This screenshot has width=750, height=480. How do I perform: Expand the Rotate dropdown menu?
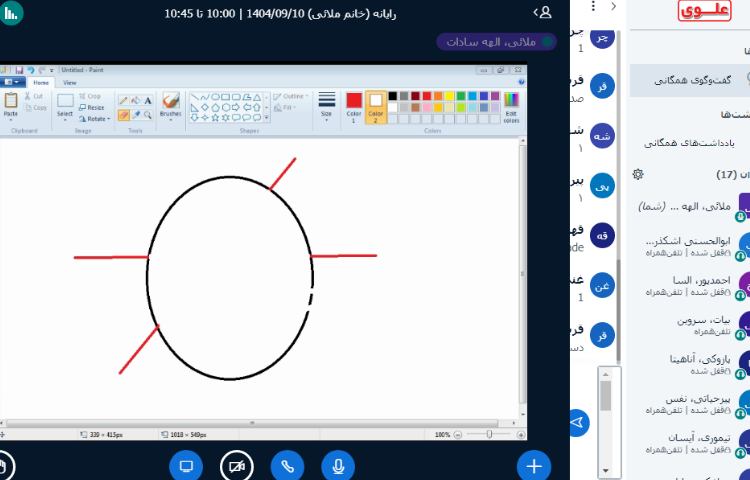94,119
